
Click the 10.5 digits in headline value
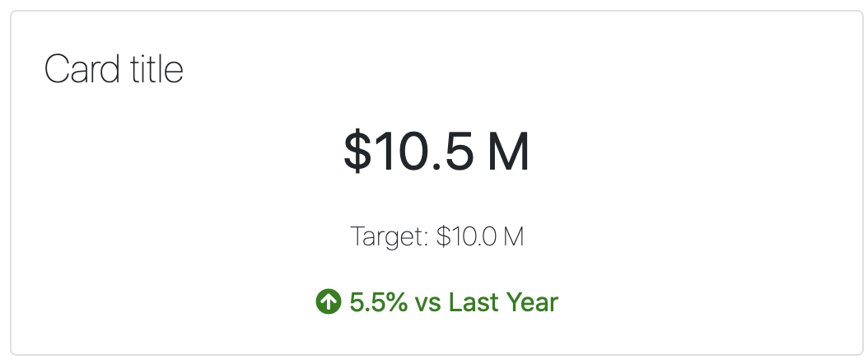point(424,151)
